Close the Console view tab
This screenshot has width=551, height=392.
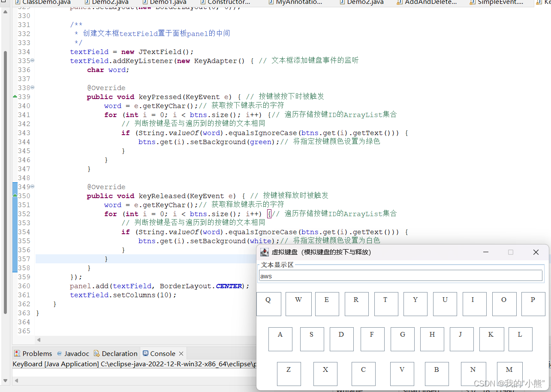point(181,354)
